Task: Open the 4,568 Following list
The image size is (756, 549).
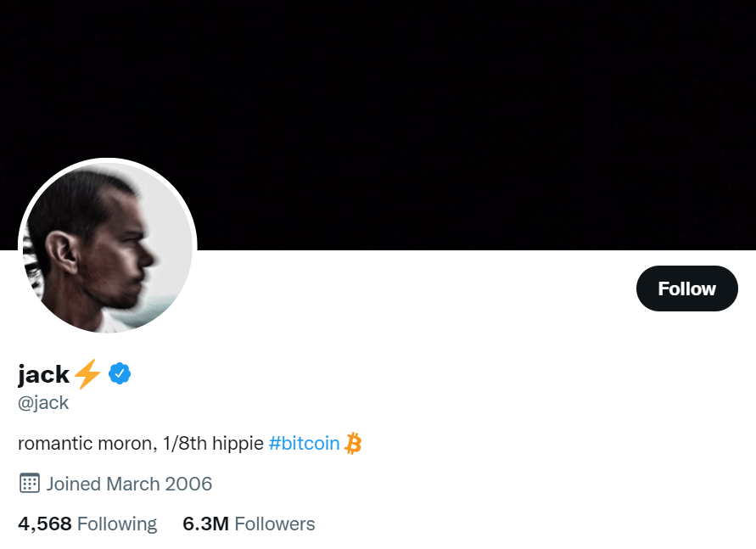Action: pos(87,524)
